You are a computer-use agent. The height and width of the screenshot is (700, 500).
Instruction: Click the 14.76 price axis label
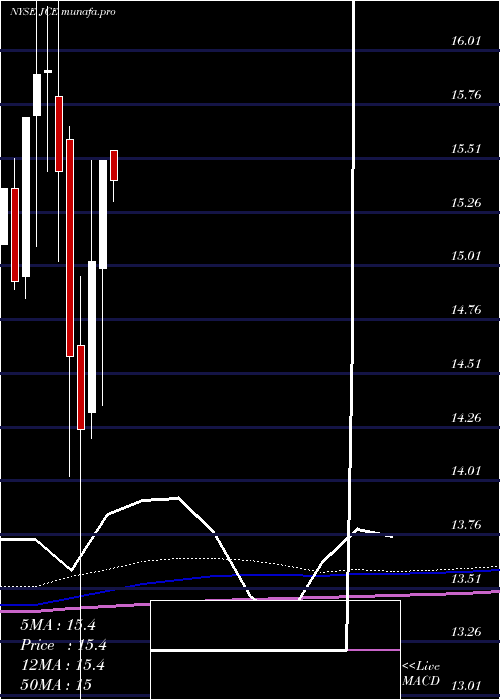point(466,310)
